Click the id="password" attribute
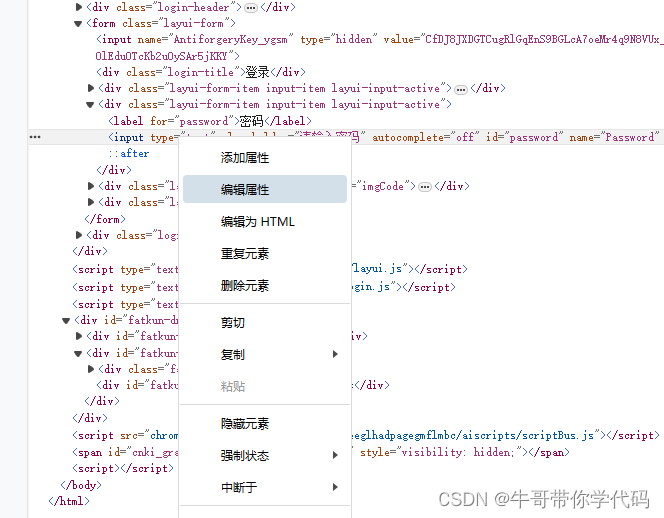The image size is (664, 518). (524, 137)
